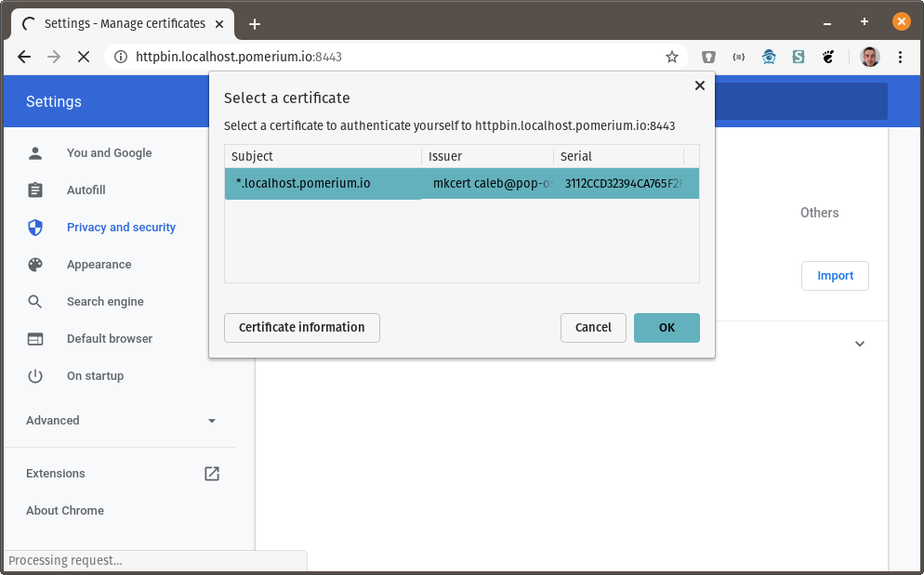The height and width of the screenshot is (575, 924).
Task: Click the Default browser window icon
Action: click(35, 339)
